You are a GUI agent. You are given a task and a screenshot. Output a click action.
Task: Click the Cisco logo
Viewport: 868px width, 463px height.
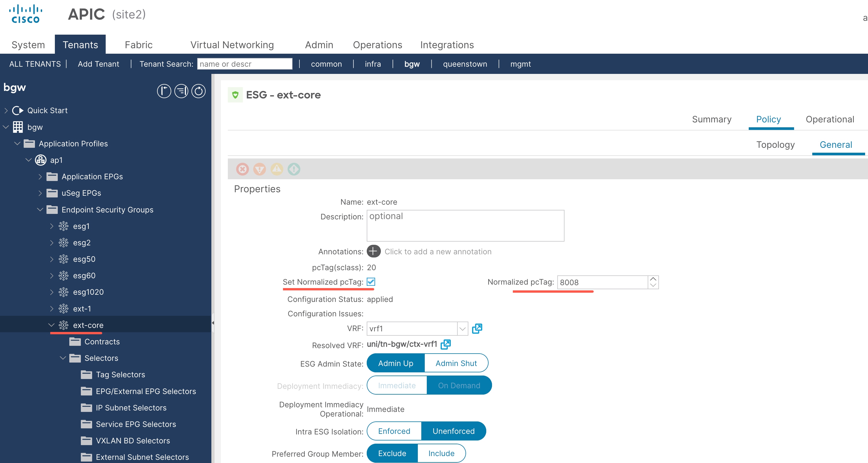pos(26,14)
